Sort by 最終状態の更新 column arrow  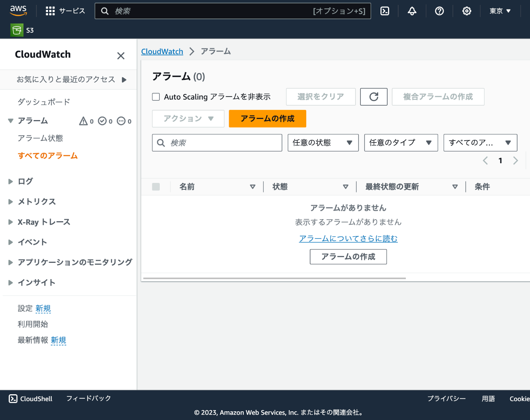point(455,187)
